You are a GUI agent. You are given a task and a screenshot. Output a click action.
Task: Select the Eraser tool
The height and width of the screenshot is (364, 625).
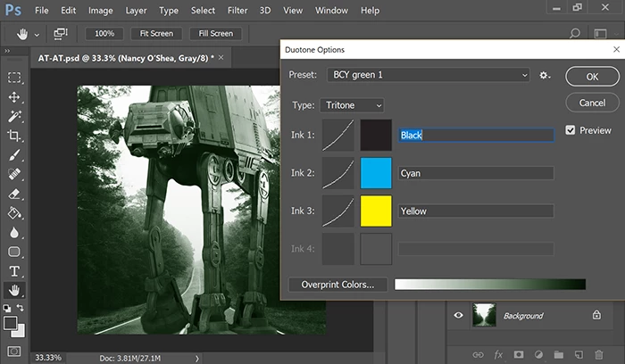pyautogui.click(x=14, y=194)
